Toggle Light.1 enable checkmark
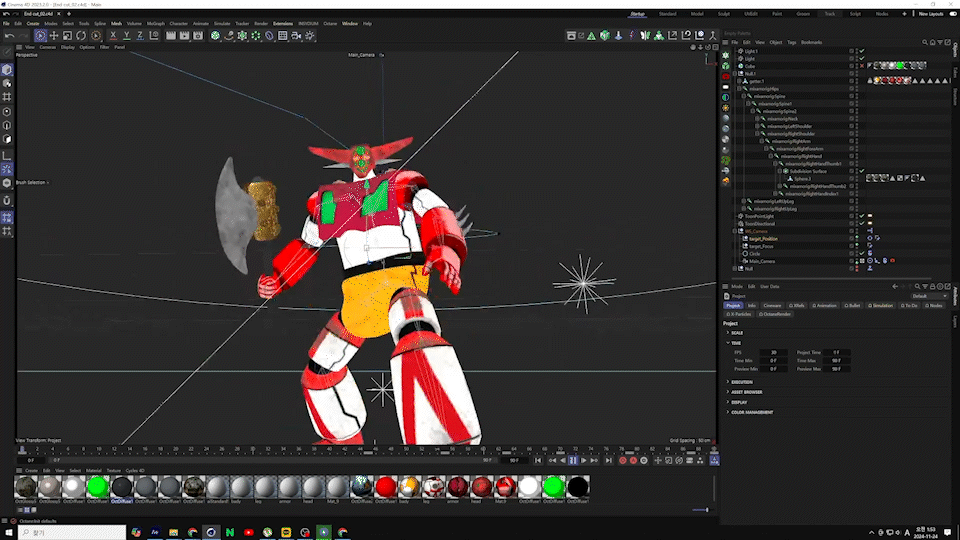The height and width of the screenshot is (540, 960). point(862,51)
